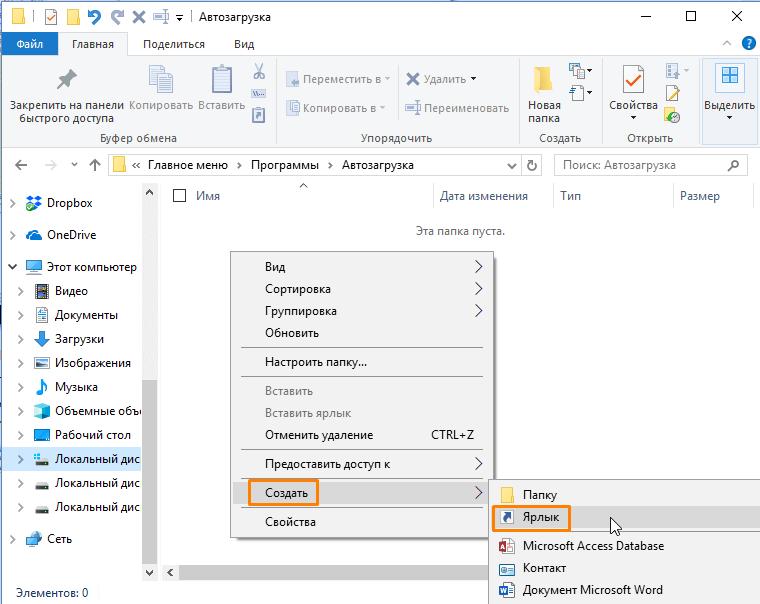The image size is (760, 604).
Task: Select Сеть in navigation pane
Action: [x=59, y=539]
